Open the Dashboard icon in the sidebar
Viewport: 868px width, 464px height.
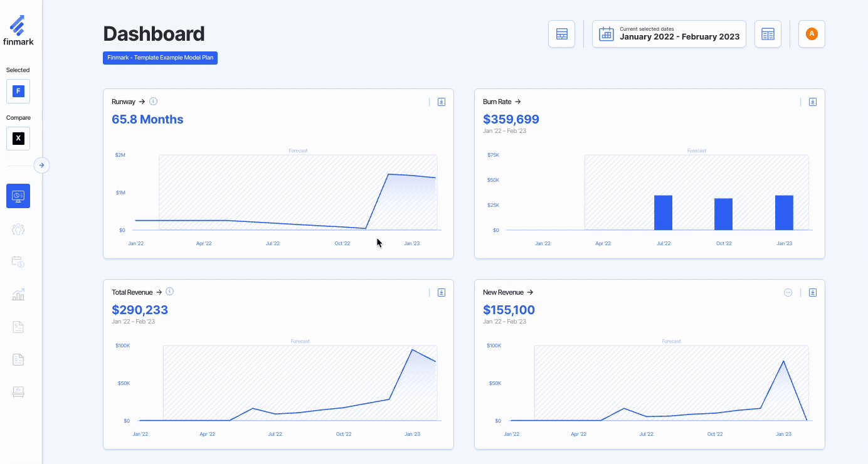18,196
